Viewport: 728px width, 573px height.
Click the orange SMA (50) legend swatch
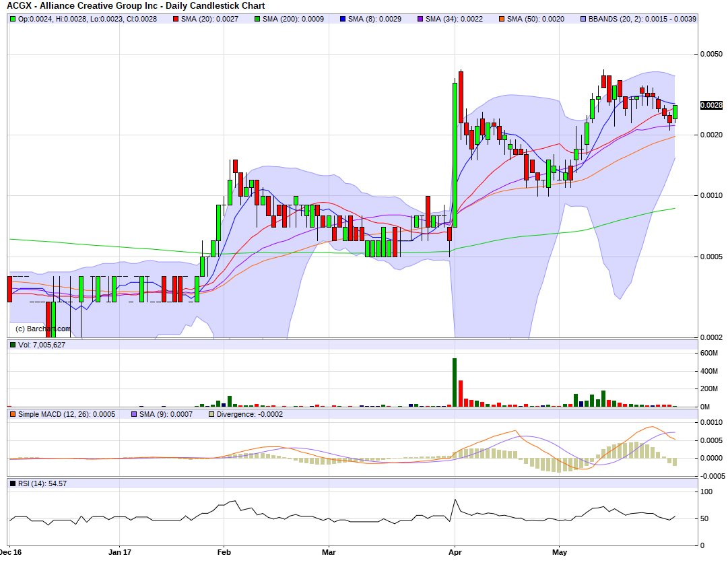[502, 19]
